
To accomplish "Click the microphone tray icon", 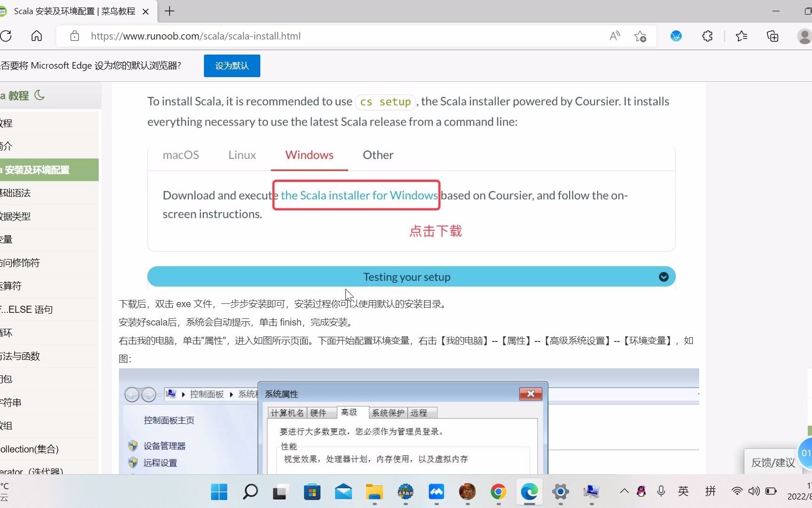I will (x=661, y=492).
